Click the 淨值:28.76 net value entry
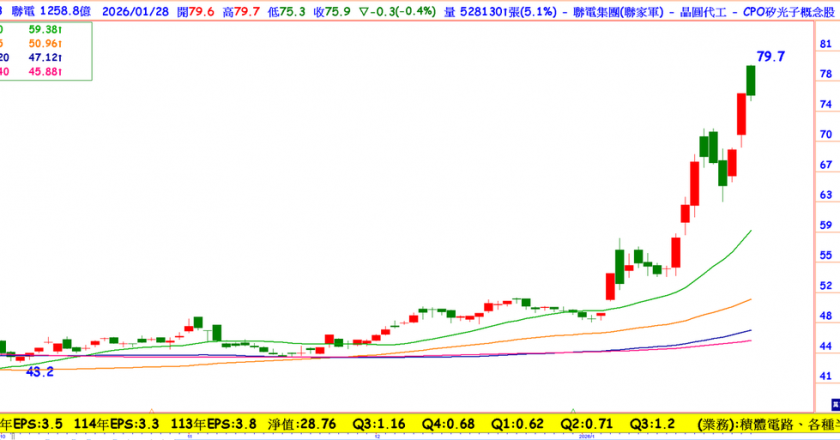 (x=302, y=424)
